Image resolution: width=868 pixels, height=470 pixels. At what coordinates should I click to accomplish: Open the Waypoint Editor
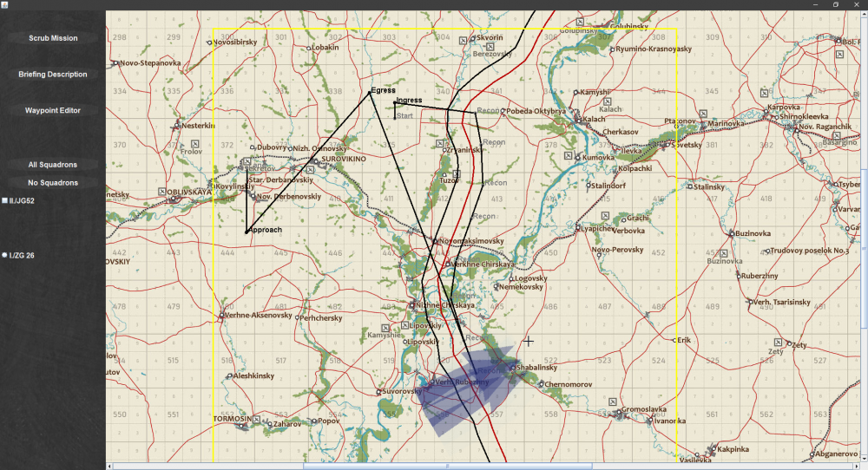tap(53, 111)
